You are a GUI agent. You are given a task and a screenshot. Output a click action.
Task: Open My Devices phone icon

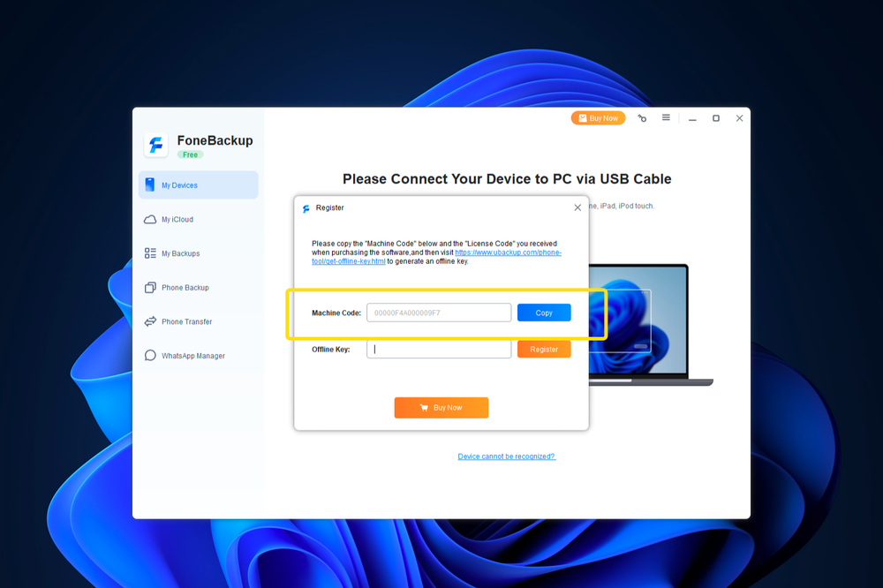click(x=150, y=185)
